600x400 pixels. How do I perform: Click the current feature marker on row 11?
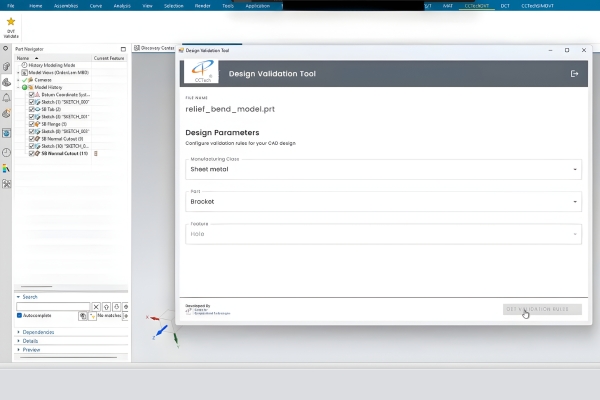pos(96,153)
